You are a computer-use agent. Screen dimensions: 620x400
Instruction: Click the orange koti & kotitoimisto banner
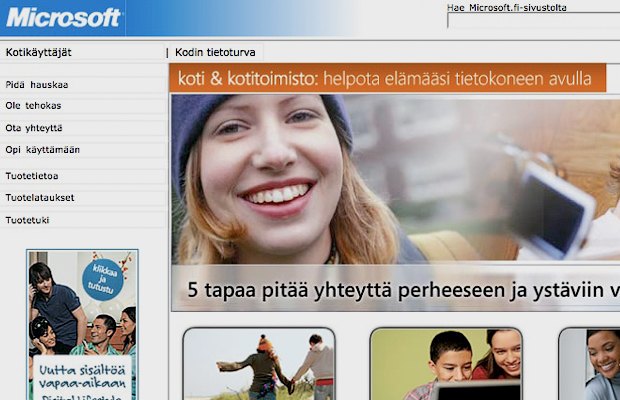(388, 78)
